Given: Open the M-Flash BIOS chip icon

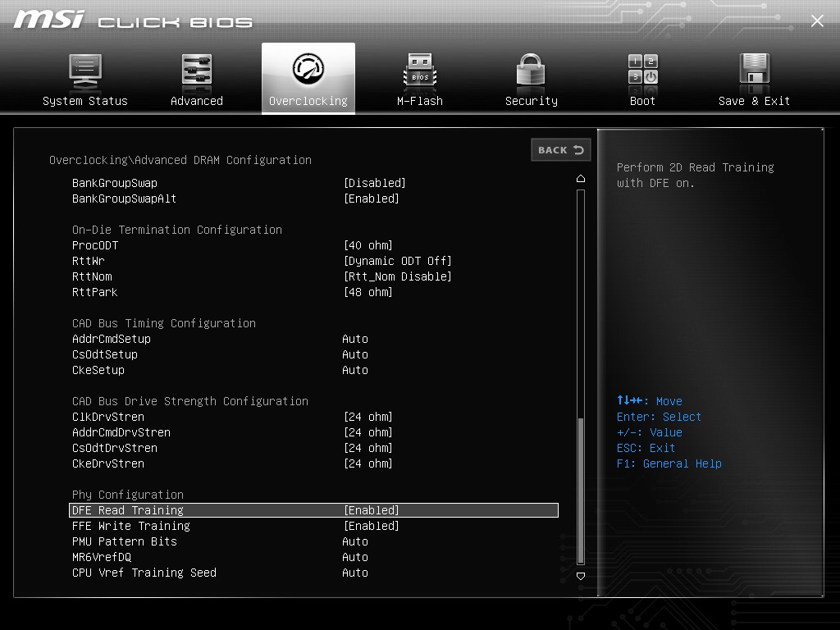Looking at the screenshot, I should pyautogui.click(x=420, y=70).
